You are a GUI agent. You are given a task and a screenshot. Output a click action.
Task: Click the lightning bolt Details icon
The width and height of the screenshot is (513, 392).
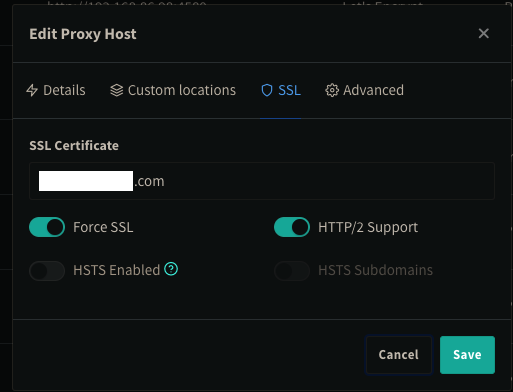pyautogui.click(x=32, y=90)
